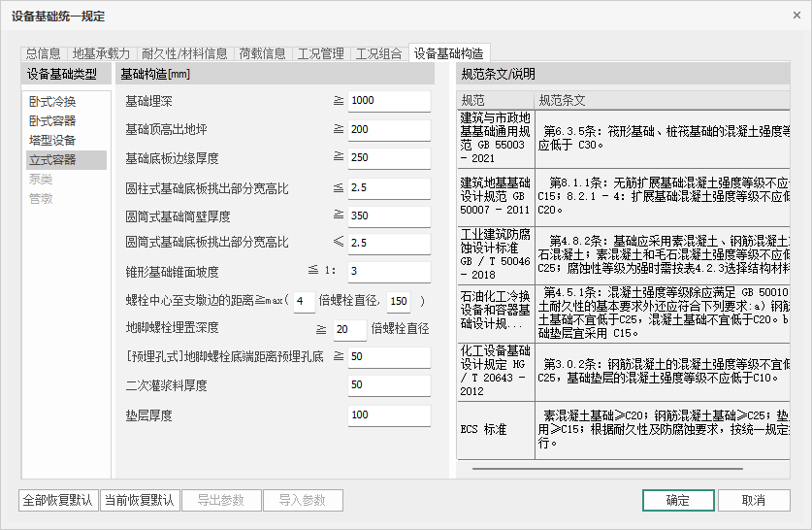Click the 垫层厚度 input field

[388, 415]
